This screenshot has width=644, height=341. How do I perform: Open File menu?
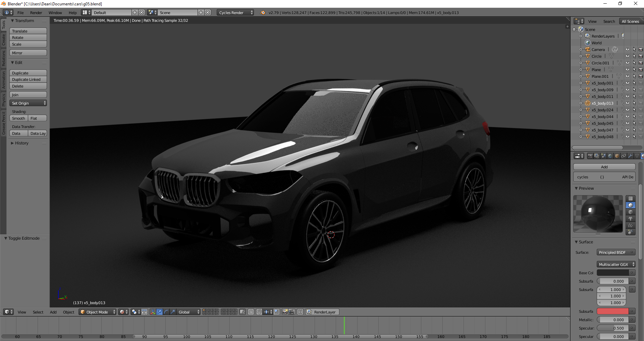(x=20, y=12)
